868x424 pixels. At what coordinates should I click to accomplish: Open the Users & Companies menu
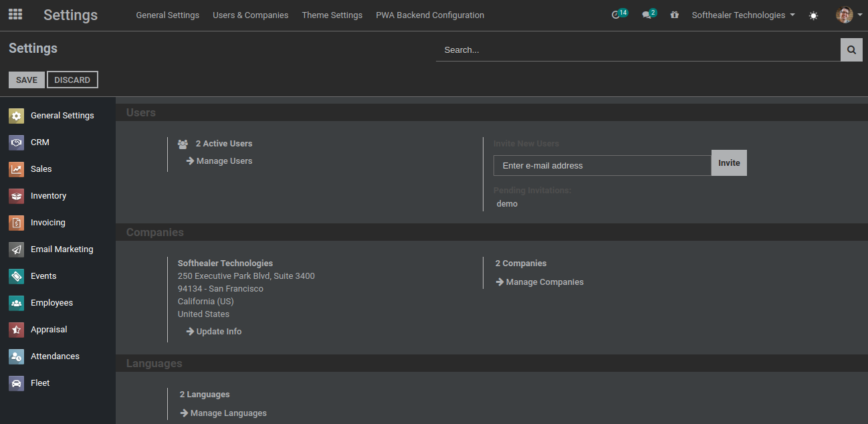click(251, 15)
